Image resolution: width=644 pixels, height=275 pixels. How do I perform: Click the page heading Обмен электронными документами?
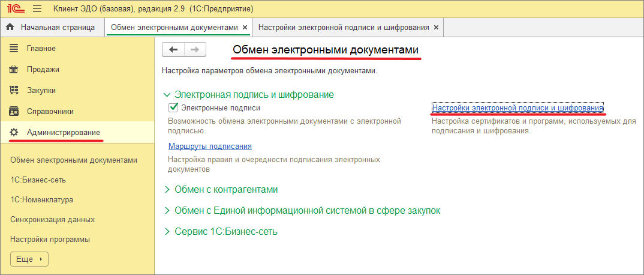(x=326, y=50)
